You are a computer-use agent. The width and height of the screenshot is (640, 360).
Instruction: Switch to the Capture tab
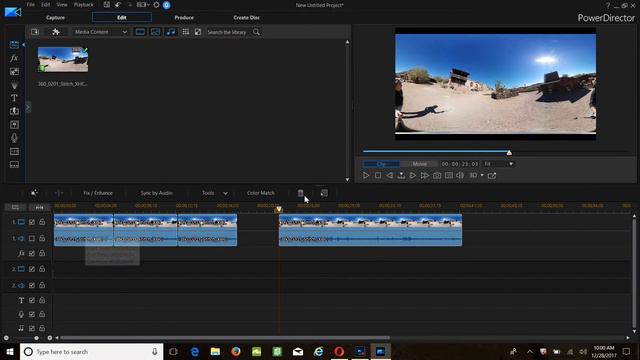click(x=56, y=18)
